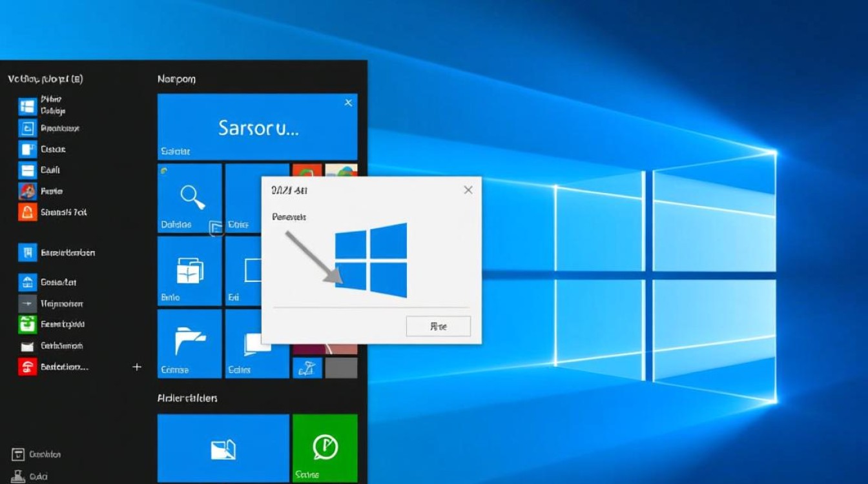Click the red umbrella app icon

click(28, 367)
